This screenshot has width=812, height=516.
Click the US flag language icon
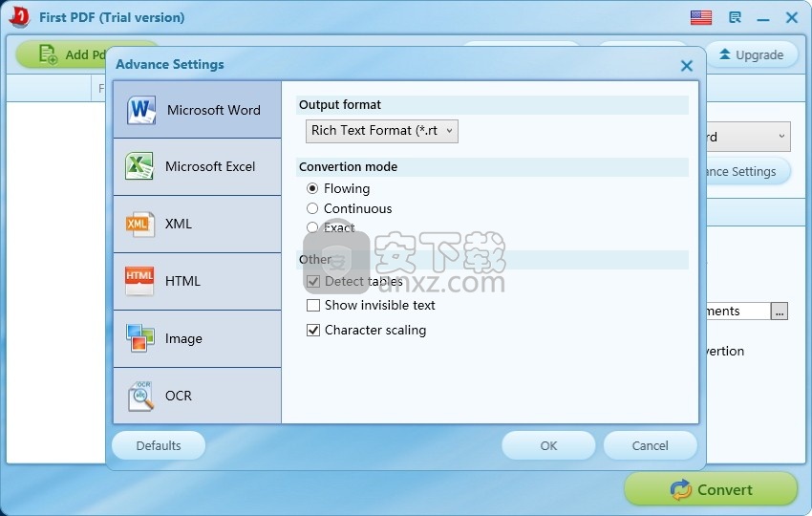[x=701, y=17]
